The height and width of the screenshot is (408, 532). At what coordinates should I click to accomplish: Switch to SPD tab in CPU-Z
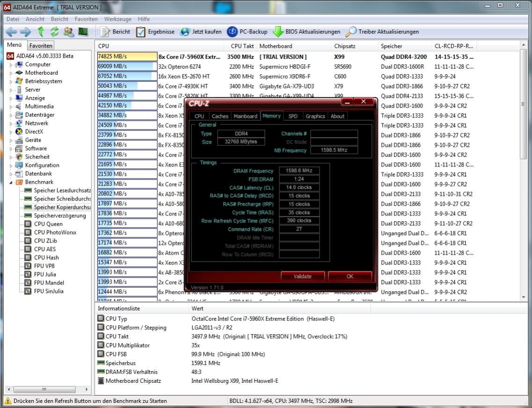(x=293, y=116)
